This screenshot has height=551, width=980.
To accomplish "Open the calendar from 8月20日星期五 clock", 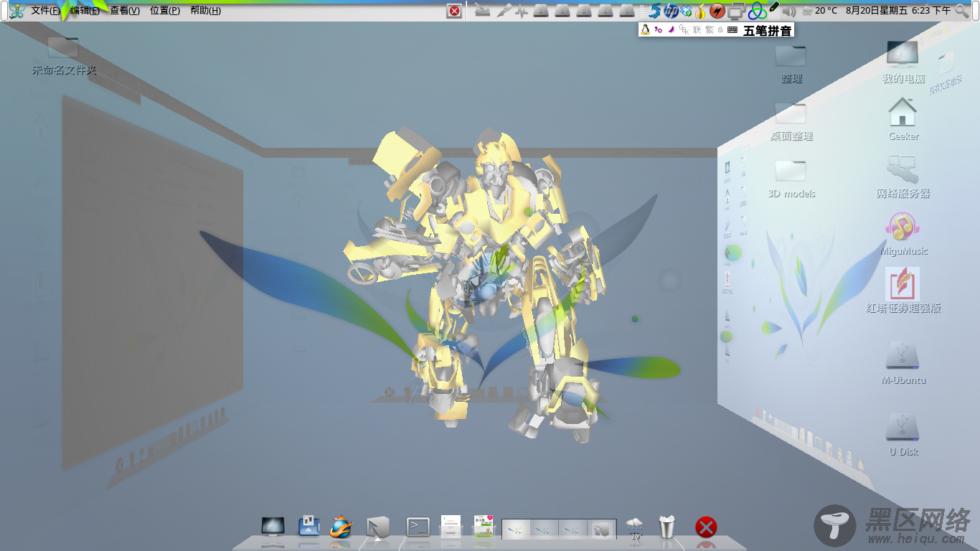I will tap(897, 11).
